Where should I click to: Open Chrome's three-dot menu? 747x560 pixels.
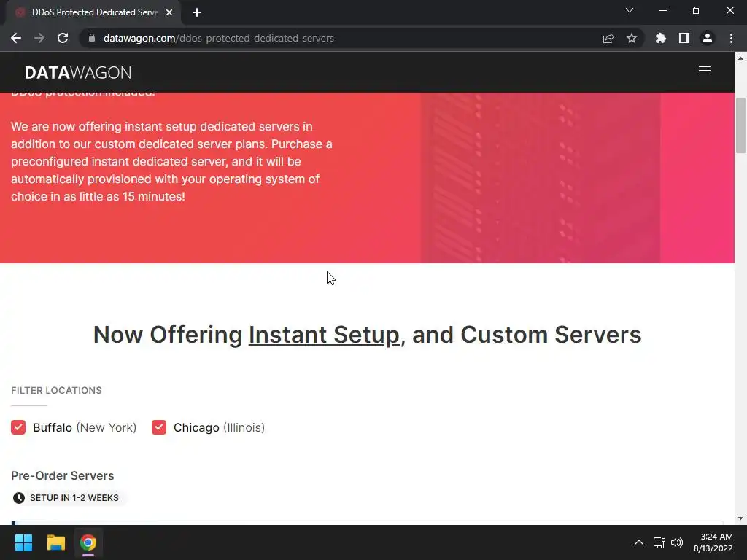(731, 38)
